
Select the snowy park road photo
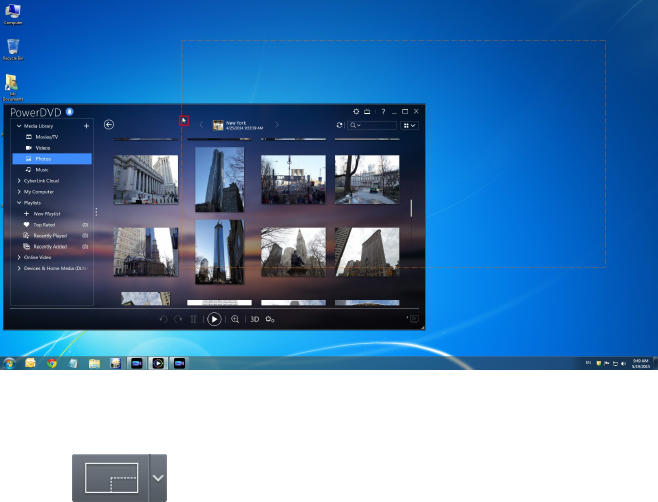pyautogui.click(x=367, y=180)
